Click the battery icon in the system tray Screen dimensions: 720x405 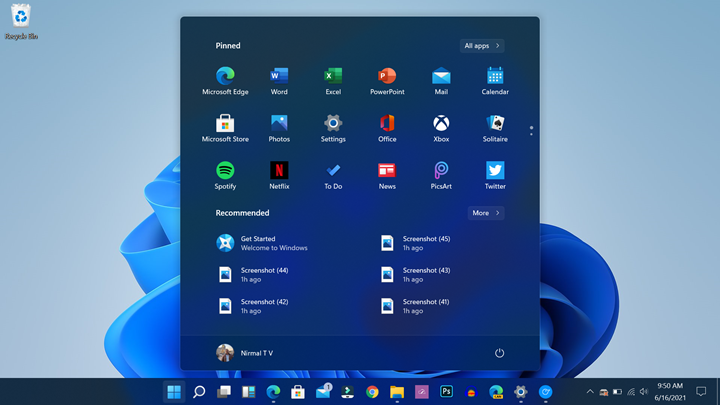click(x=617, y=392)
